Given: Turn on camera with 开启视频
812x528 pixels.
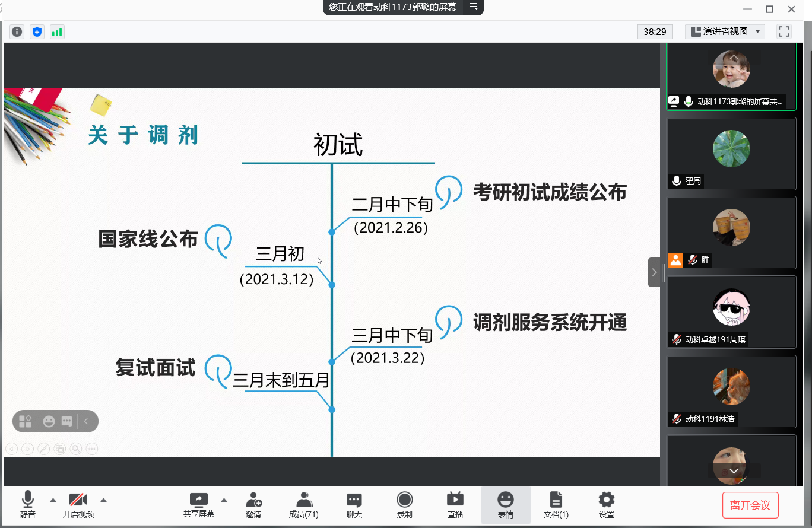Looking at the screenshot, I should (78, 505).
